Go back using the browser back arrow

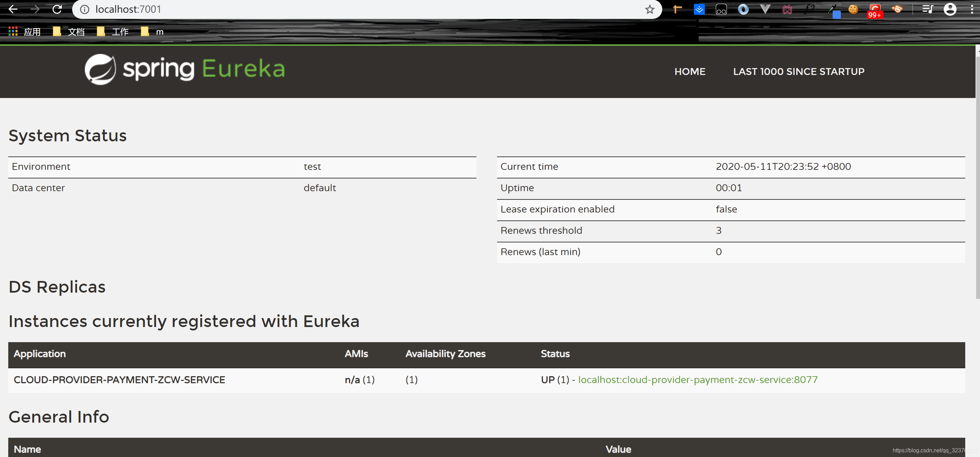tap(13, 9)
